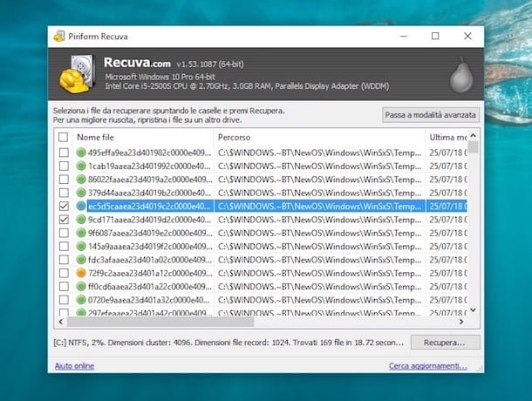
Task: Check the box for 72f9c2aaea23d file
Action: pyautogui.click(x=64, y=273)
